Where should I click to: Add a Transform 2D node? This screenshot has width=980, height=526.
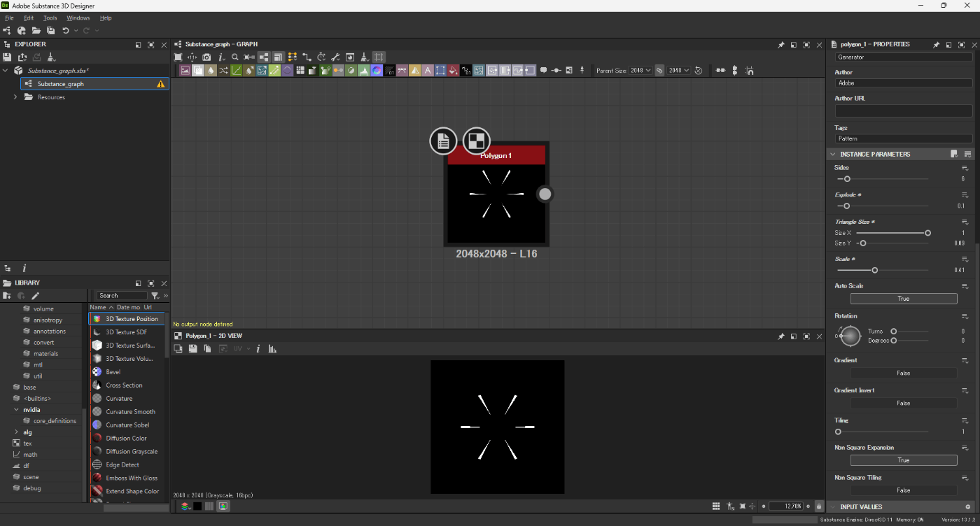pos(440,70)
